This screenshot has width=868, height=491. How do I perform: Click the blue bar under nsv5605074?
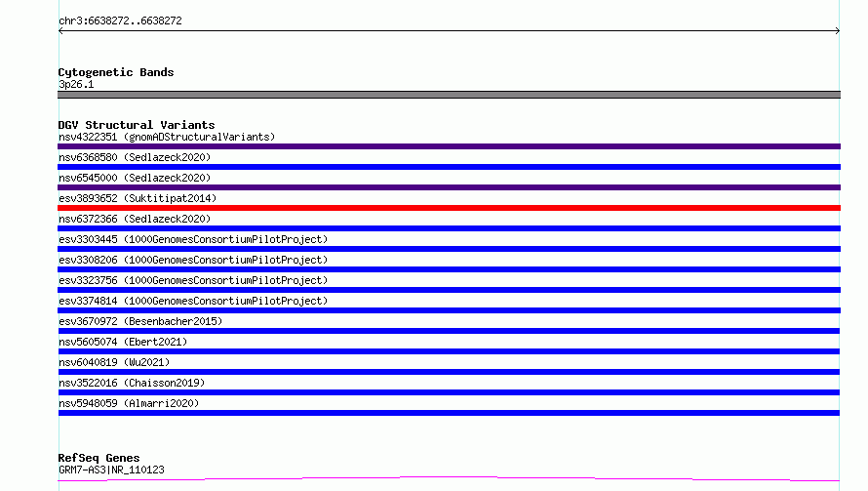tap(449, 351)
